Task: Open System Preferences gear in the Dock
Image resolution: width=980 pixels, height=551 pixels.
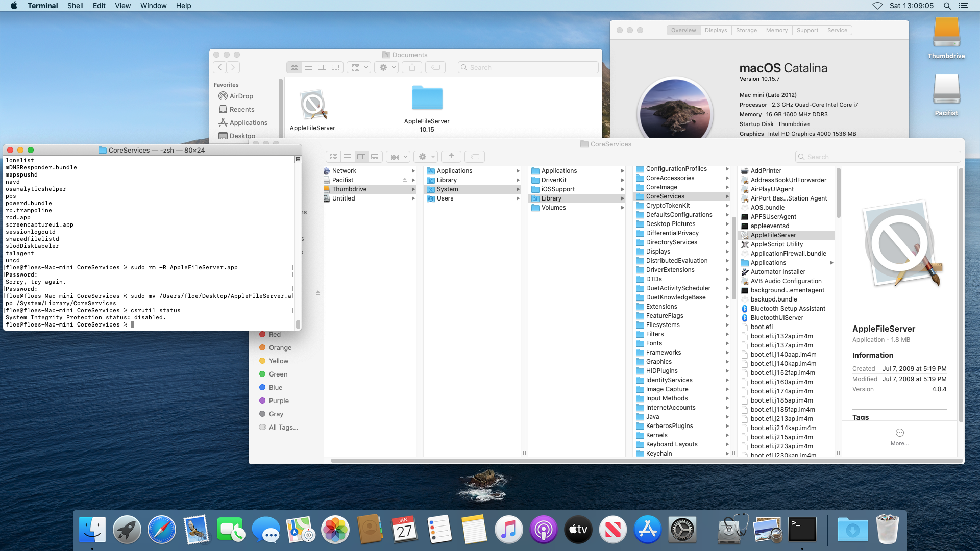Action: pos(682,529)
